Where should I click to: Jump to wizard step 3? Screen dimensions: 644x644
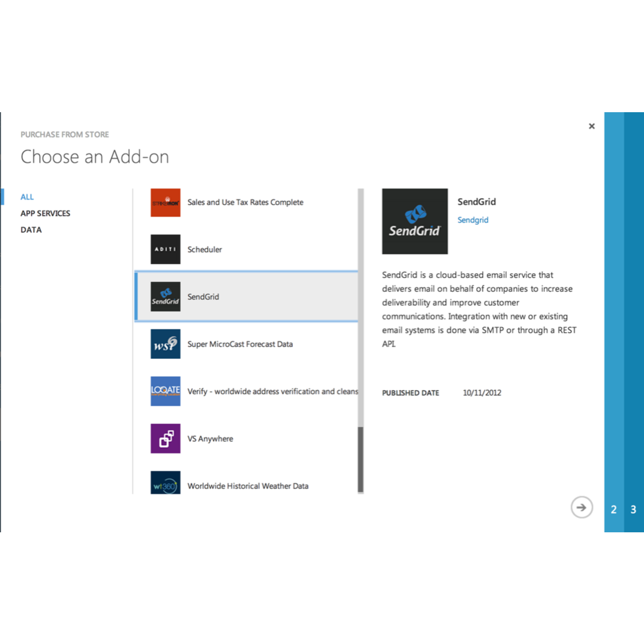click(x=633, y=510)
